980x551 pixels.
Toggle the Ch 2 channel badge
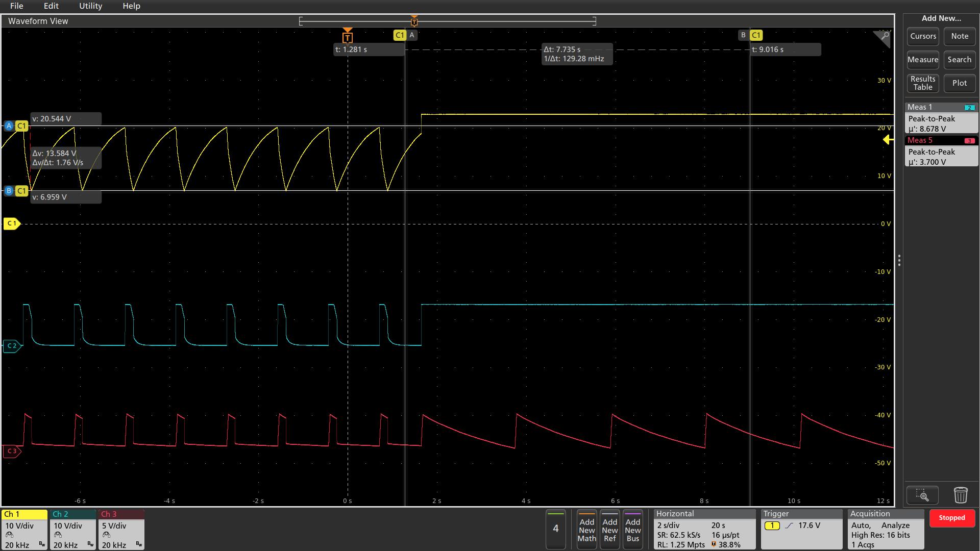coord(72,530)
